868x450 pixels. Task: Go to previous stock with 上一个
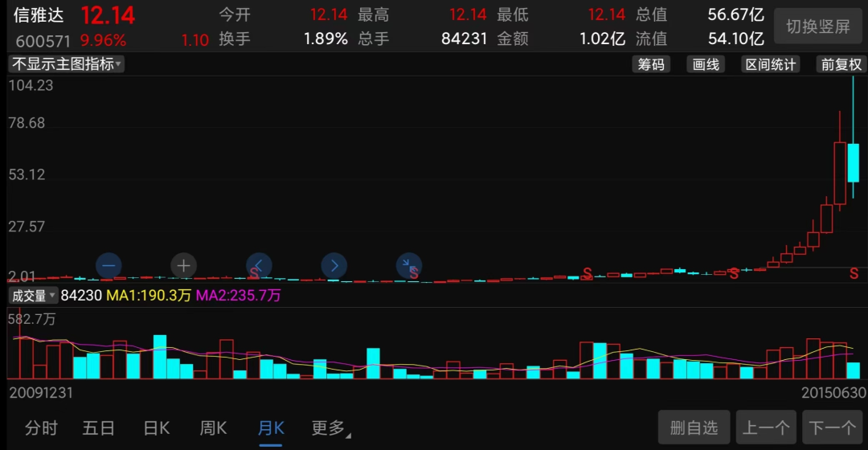point(766,427)
